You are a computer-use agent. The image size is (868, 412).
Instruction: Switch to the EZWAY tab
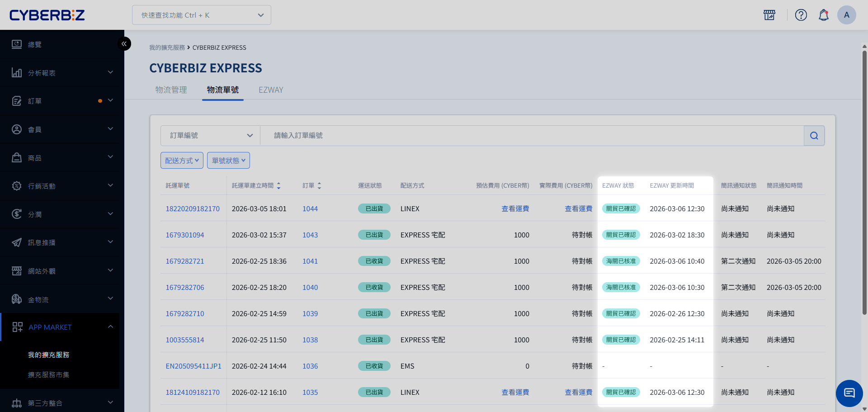(x=271, y=90)
